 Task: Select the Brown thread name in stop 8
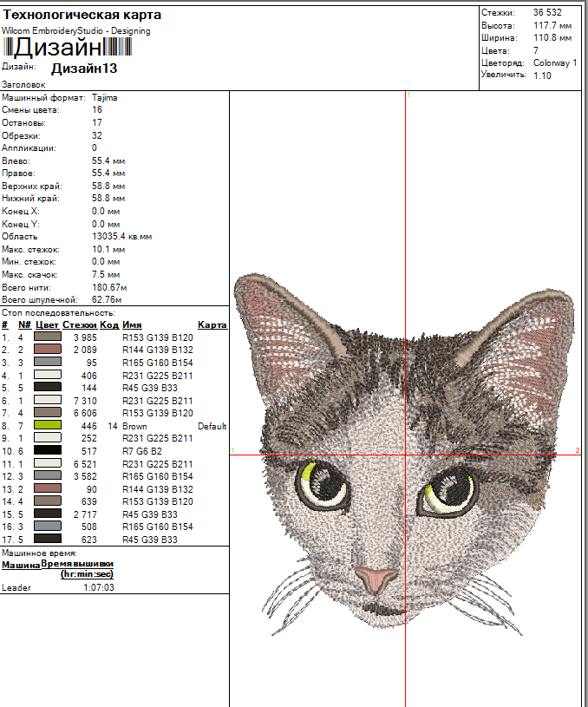(134, 427)
